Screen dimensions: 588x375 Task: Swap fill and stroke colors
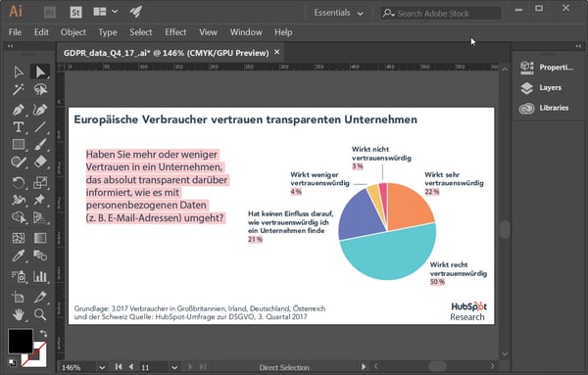tap(43, 333)
